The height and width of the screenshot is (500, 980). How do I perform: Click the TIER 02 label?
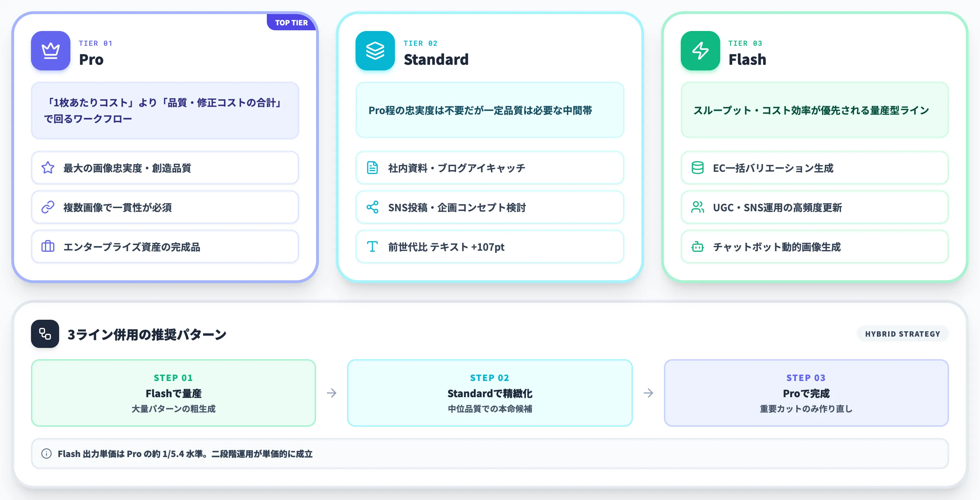[420, 43]
